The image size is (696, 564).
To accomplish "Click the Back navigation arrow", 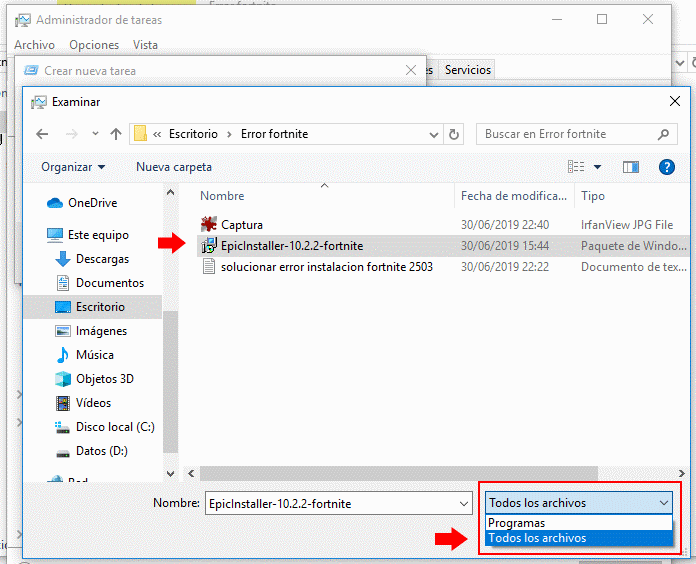I will [41, 134].
